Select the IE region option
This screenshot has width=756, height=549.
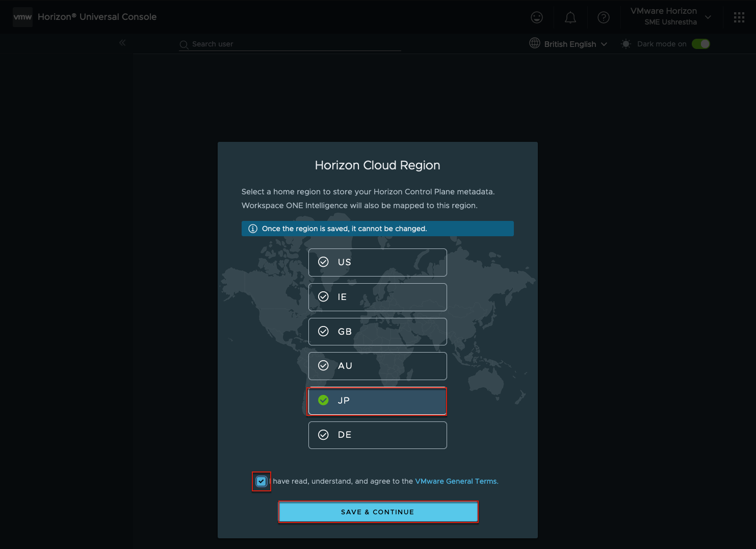pyautogui.click(x=378, y=297)
